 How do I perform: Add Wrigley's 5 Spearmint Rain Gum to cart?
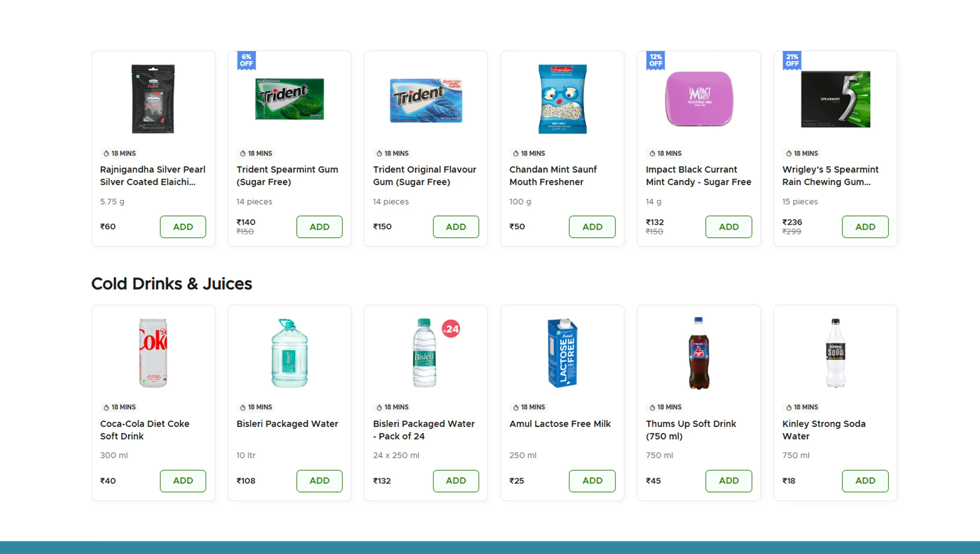(865, 227)
